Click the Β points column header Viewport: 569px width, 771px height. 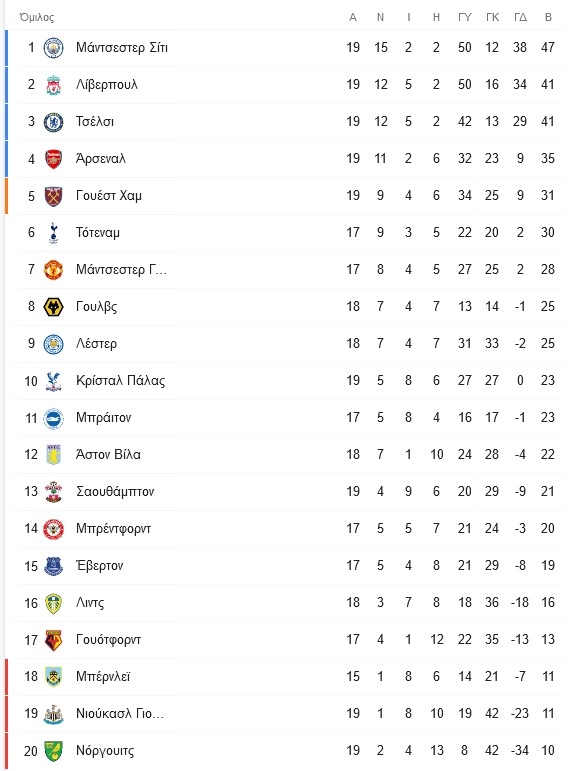click(548, 17)
